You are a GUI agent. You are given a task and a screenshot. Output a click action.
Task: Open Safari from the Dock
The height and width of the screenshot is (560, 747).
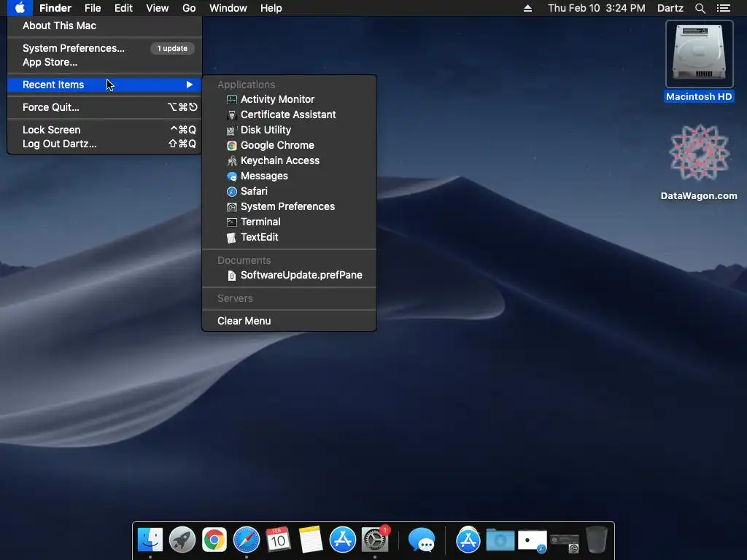pyautogui.click(x=247, y=540)
